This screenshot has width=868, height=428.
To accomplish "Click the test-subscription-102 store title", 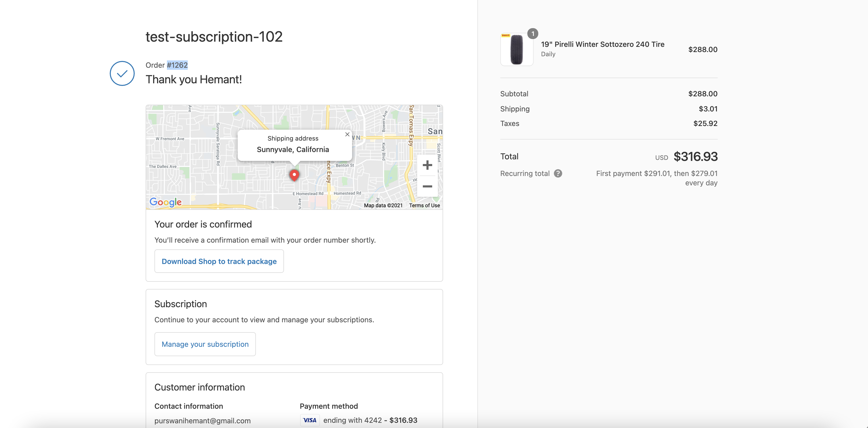I will click(x=214, y=36).
